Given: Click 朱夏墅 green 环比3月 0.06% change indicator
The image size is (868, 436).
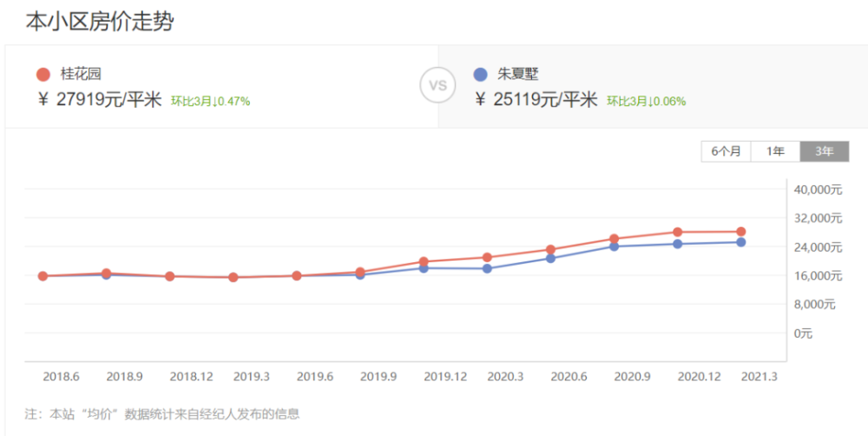Looking at the screenshot, I should click(x=646, y=101).
